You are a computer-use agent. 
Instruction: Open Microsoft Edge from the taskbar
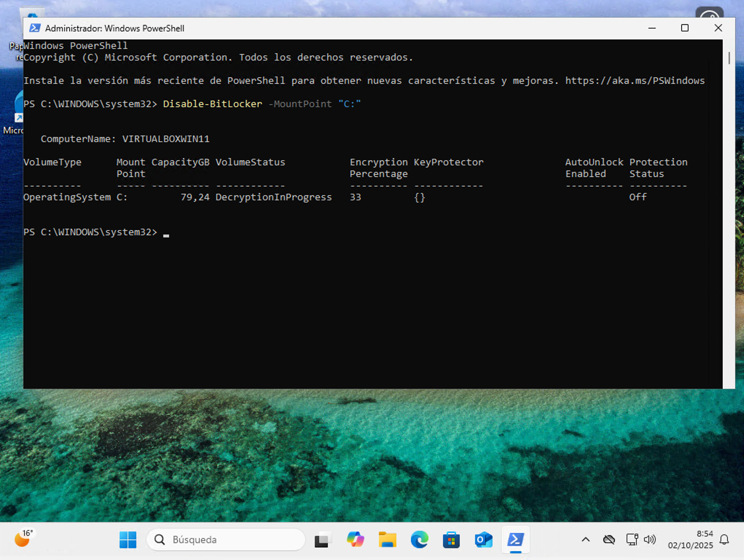pos(419,540)
